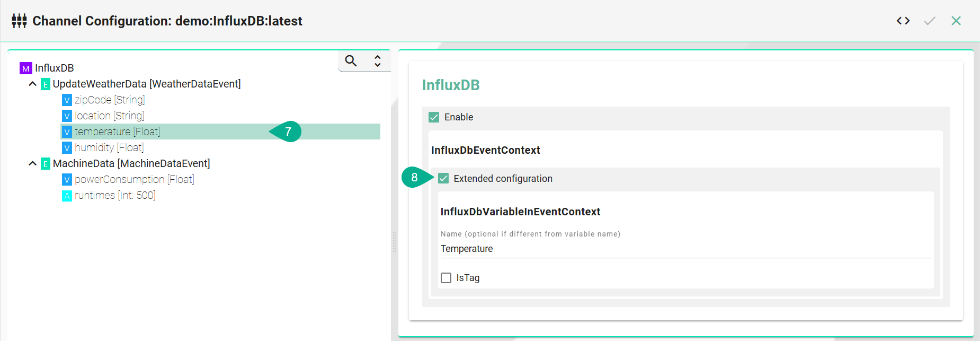Click the E icon beside UpdateWeatherData
Screen dimensions: 980x341
tap(46, 84)
